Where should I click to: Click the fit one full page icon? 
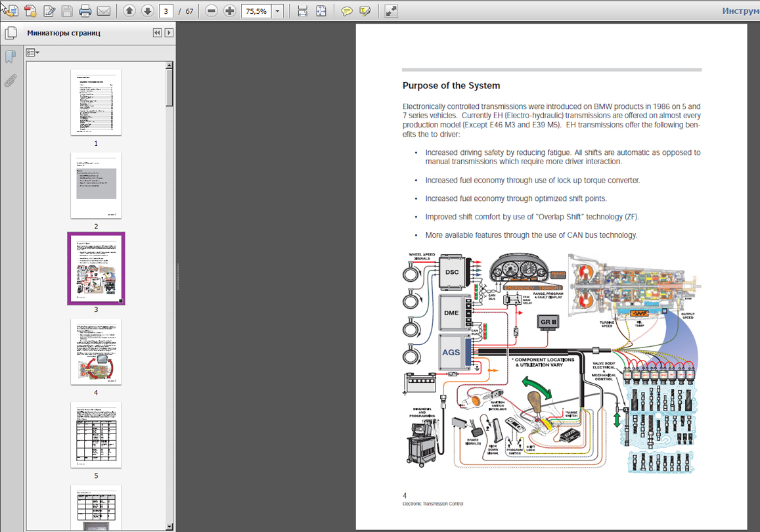tap(321, 11)
